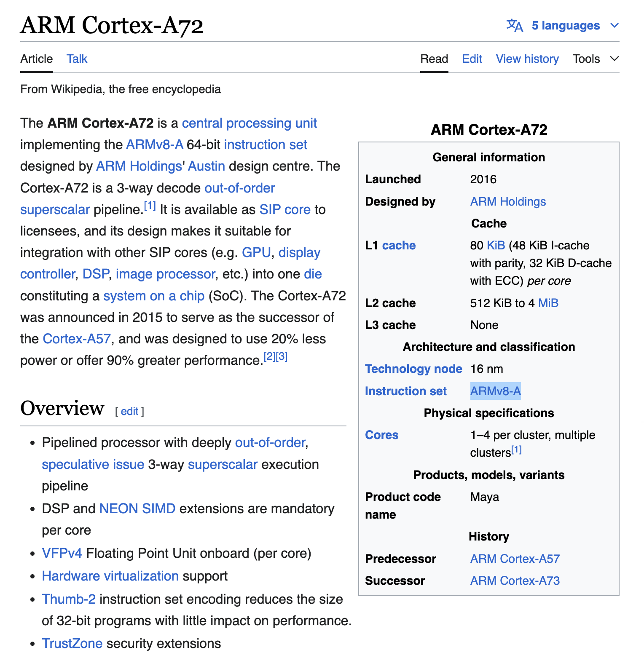Viewport: 644px width, 653px height.
Task: Click the TrustZone link
Action: point(72,643)
